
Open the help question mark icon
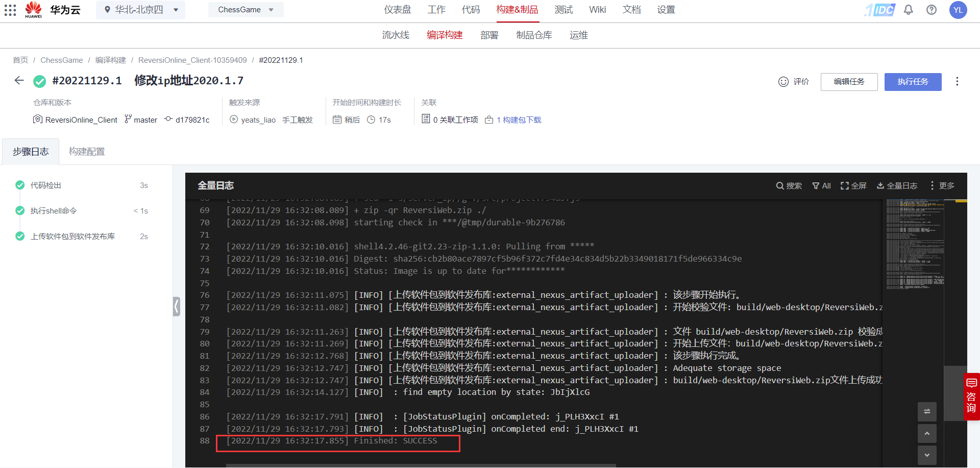[x=932, y=10]
